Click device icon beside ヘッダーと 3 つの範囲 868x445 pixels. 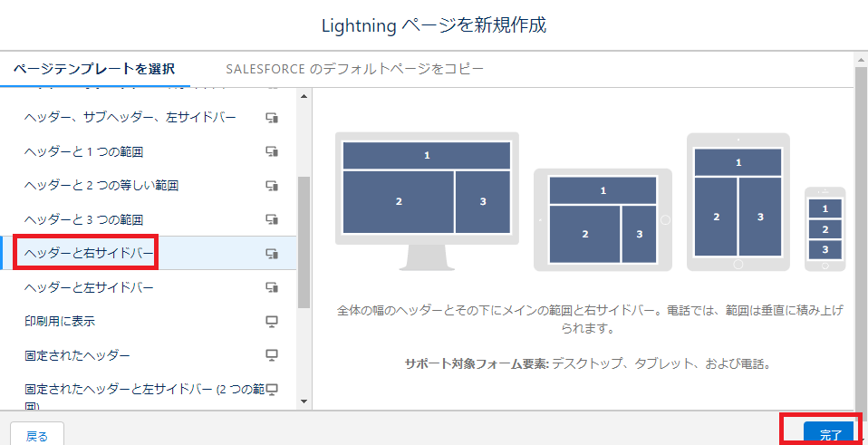coord(271,219)
